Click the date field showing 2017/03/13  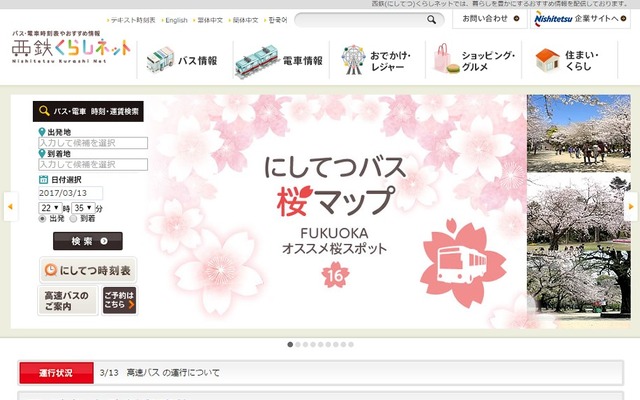pos(70,193)
